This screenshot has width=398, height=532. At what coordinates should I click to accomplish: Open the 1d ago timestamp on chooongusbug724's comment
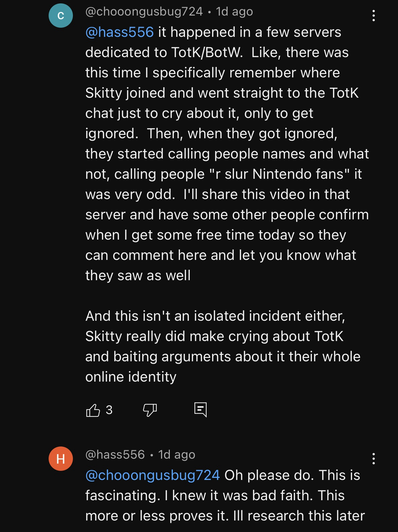point(234,12)
